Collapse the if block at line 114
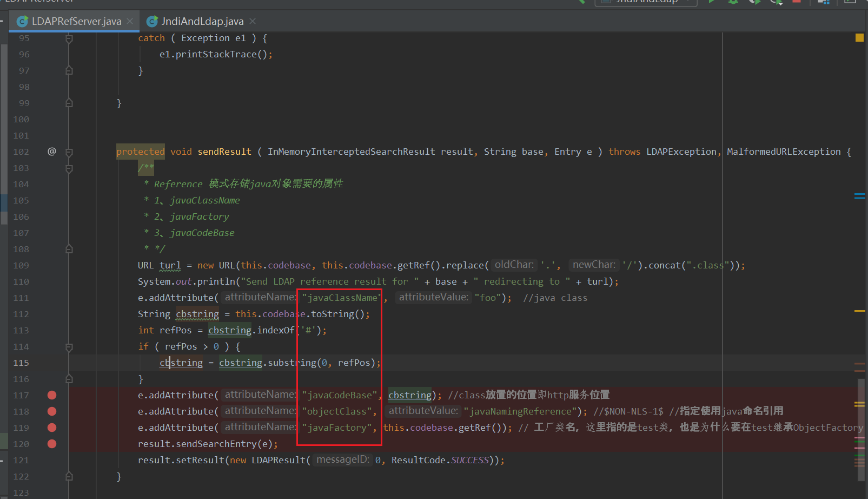This screenshot has height=499, width=868. 69,347
